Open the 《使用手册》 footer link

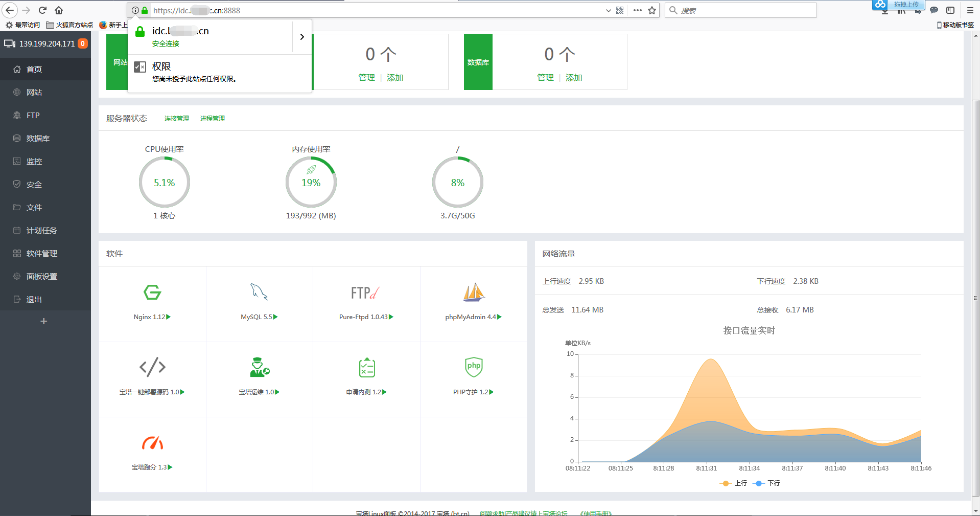point(596,513)
